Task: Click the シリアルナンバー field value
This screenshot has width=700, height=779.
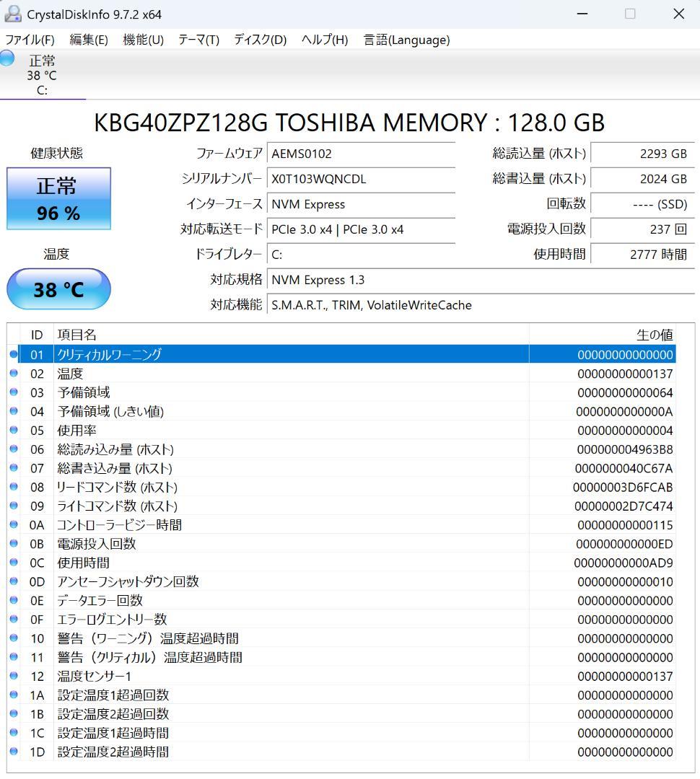Action: [361, 178]
